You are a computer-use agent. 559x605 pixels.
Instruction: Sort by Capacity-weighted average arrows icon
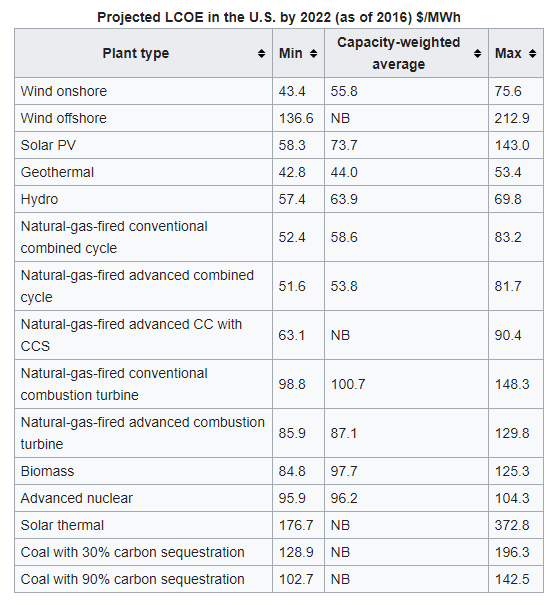(477, 54)
